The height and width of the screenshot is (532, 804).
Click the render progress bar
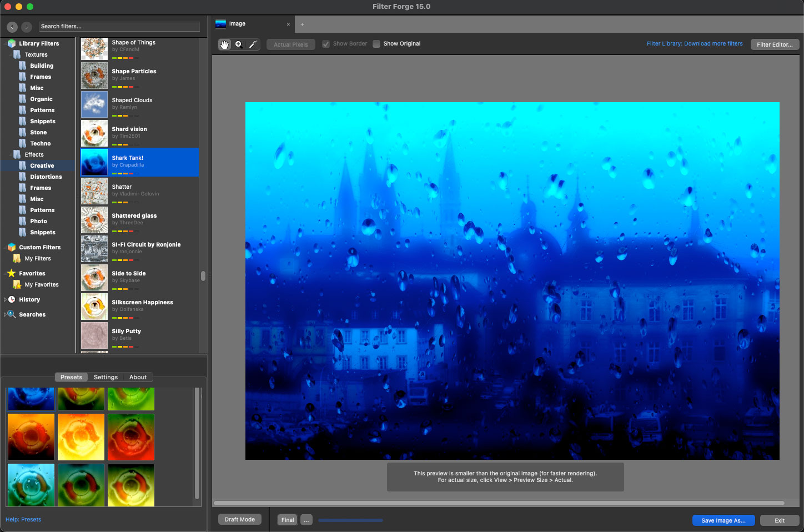point(350,520)
